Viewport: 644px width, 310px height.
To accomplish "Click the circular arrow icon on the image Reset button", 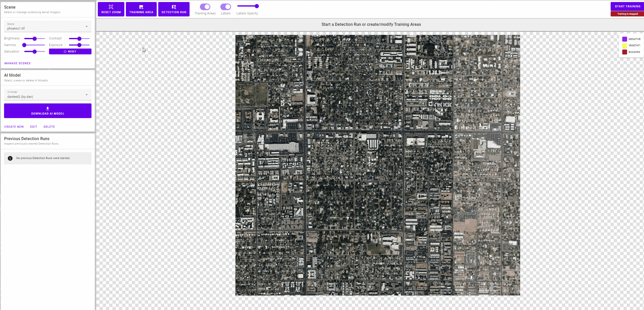I will [x=65, y=52].
